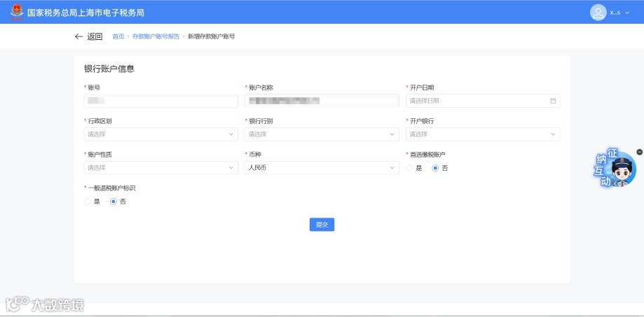
Task: Click the 国家税务总局上海市电子税务局 title
Action: [x=85, y=13]
